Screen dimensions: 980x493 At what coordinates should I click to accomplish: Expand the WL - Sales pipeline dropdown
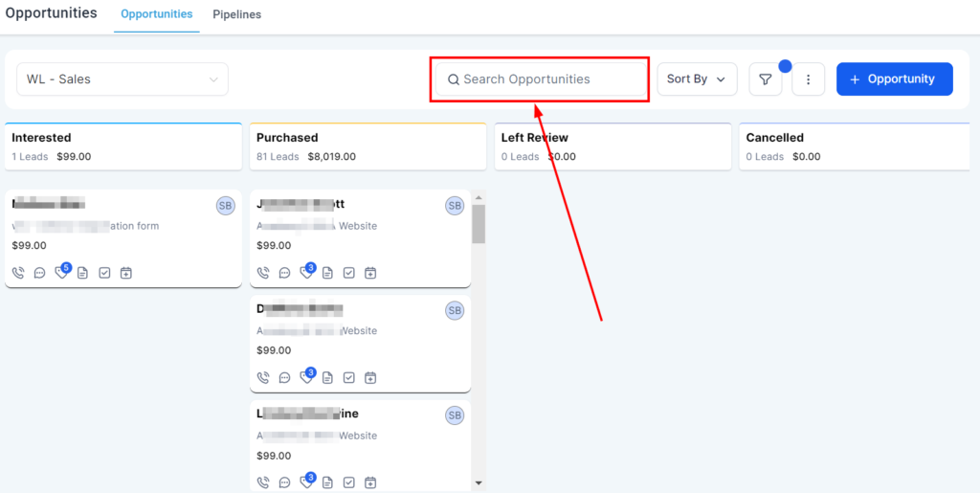(x=122, y=79)
